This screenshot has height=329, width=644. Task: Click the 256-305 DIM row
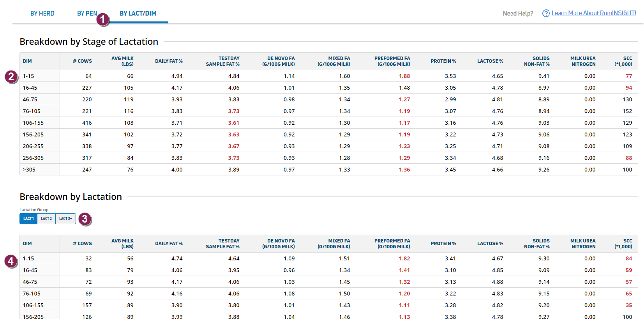pyautogui.click(x=33, y=158)
